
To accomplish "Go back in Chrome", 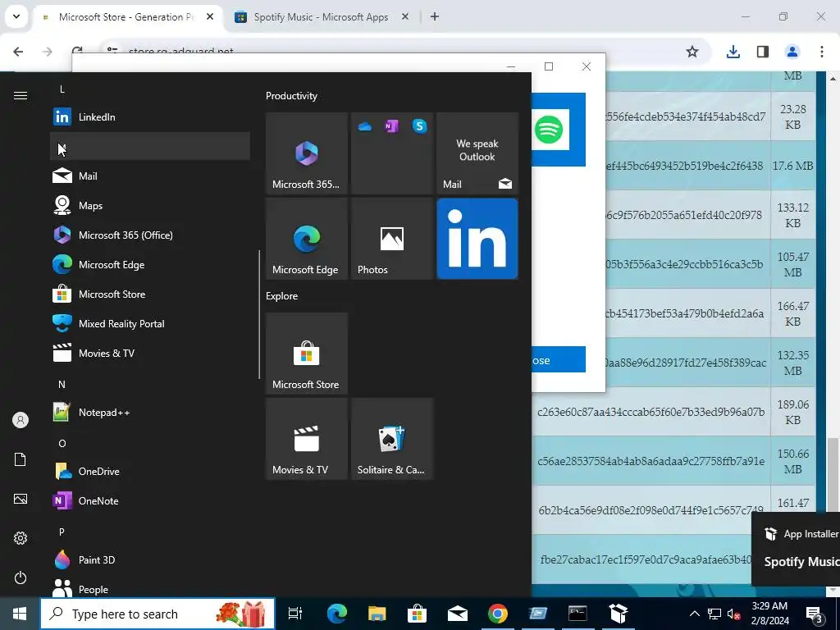I will tap(18, 52).
